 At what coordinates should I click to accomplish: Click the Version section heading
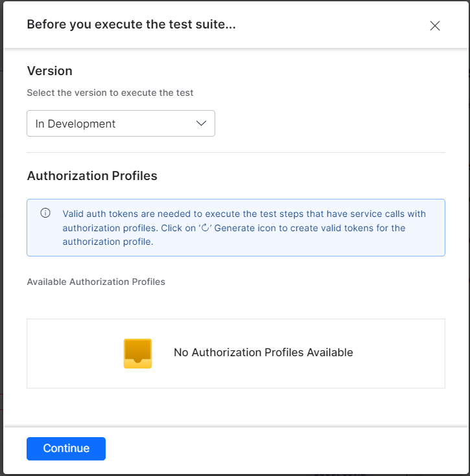pos(49,71)
